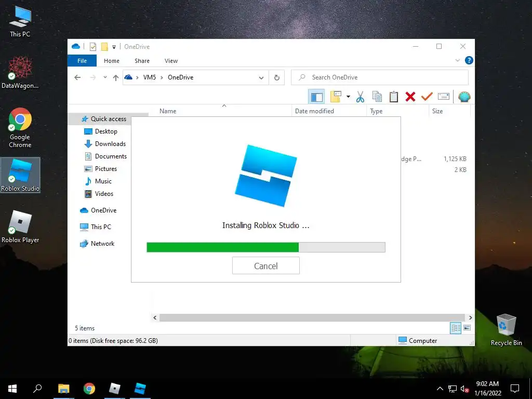
Task: Go up one folder level
Action: point(116,78)
